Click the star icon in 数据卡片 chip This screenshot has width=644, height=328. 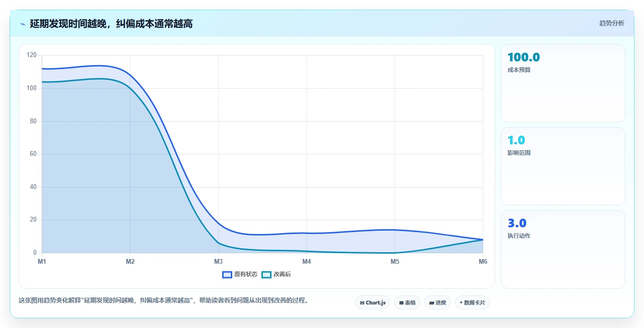tap(461, 303)
